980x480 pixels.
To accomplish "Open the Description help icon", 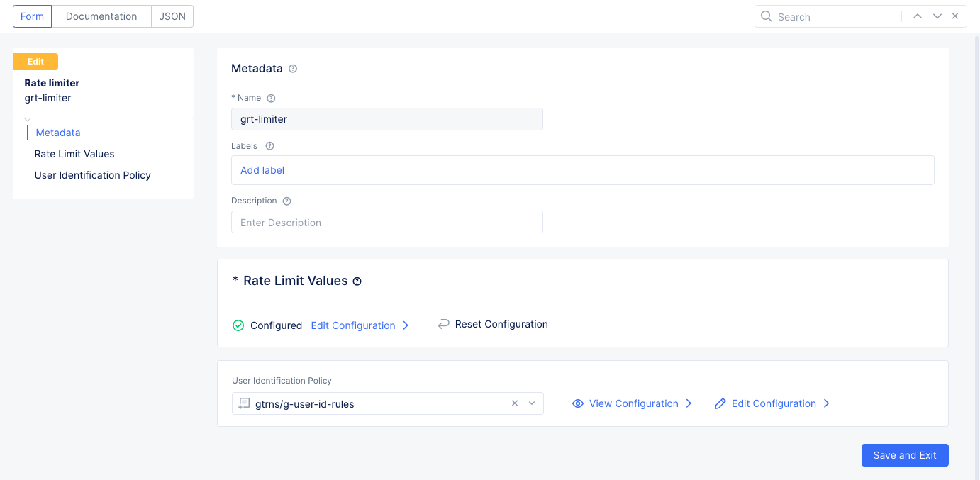I will [x=286, y=201].
